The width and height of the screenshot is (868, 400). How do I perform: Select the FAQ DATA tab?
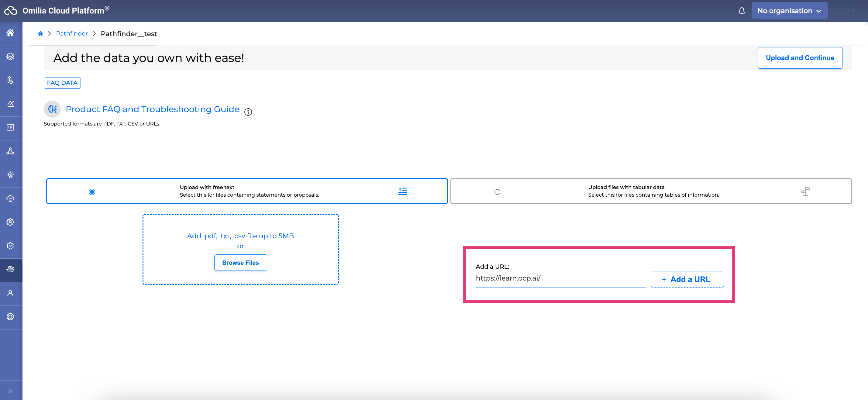(62, 83)
